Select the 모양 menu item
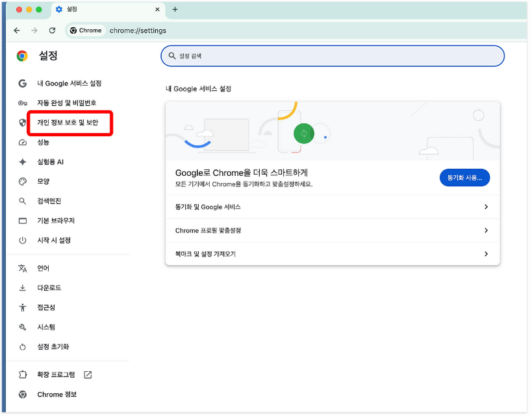 [43, 182]
